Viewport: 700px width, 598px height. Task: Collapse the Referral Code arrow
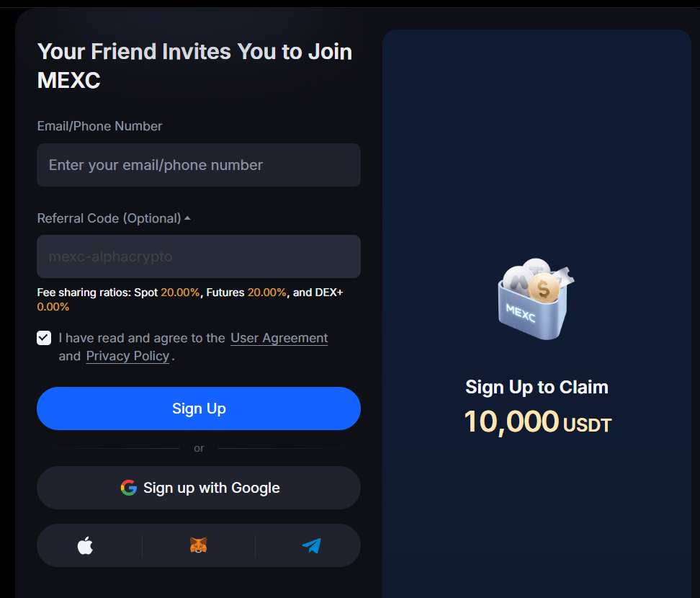[187, 218]
